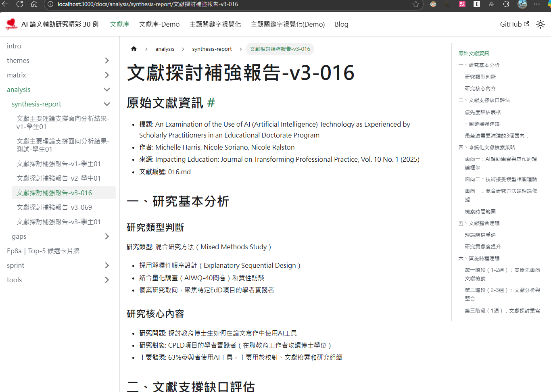Refresh the page with the browser reload icon
This screenshot has height=392, width=551.
20,4
